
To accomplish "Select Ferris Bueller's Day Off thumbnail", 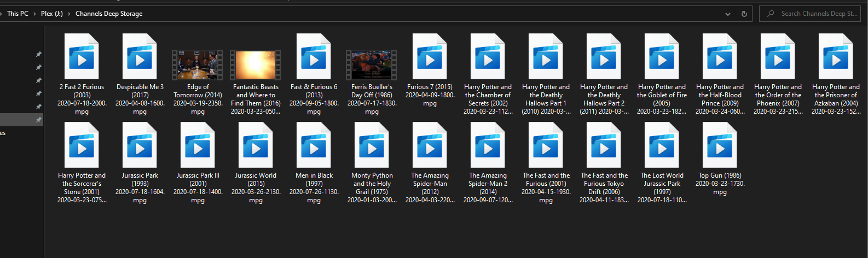I will pos(372,64).
